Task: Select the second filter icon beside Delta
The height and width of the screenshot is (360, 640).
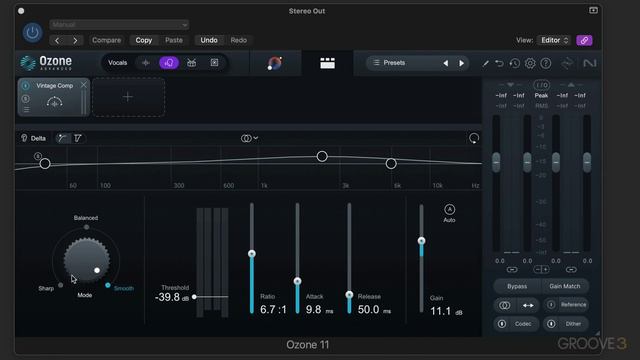Action: (78, 138)
